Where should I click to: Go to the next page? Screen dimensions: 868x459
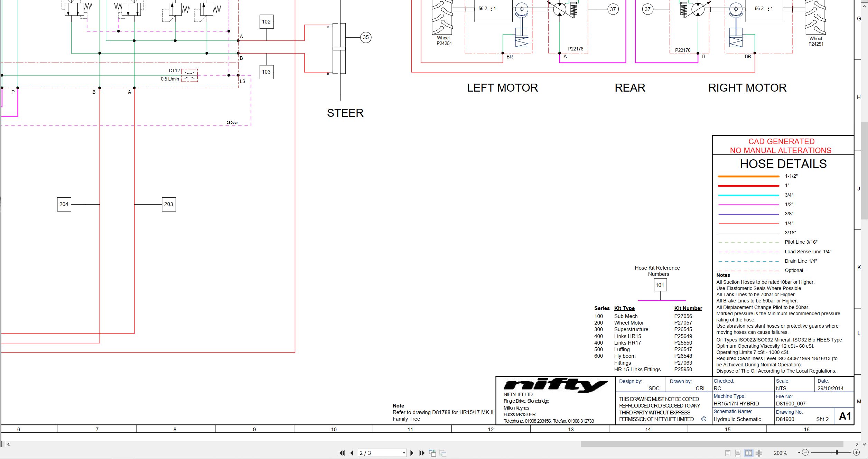pos(412,453)
